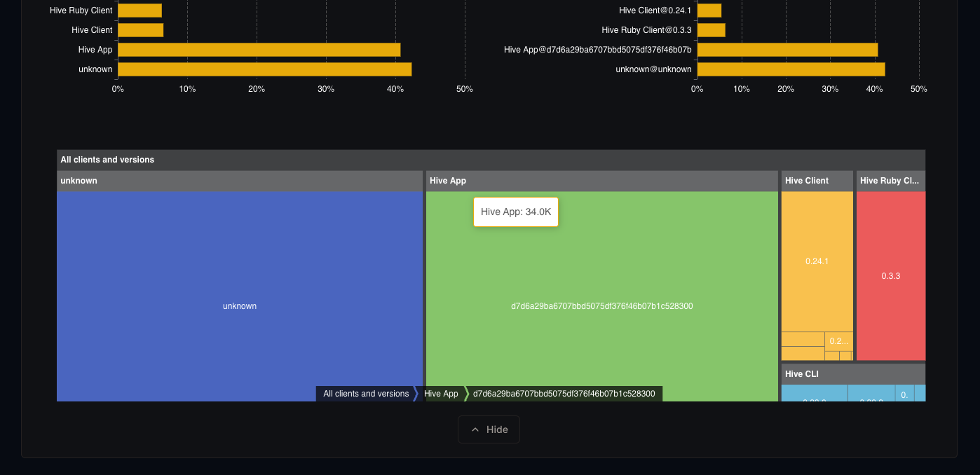Select the red 0.3.3 Hive Ruby Client tile

(890, 275)
